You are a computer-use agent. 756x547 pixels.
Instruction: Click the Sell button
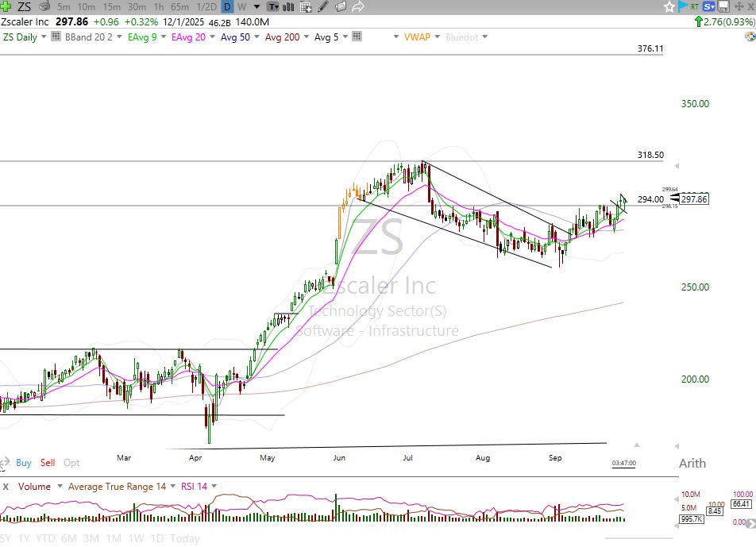point(48,463)
